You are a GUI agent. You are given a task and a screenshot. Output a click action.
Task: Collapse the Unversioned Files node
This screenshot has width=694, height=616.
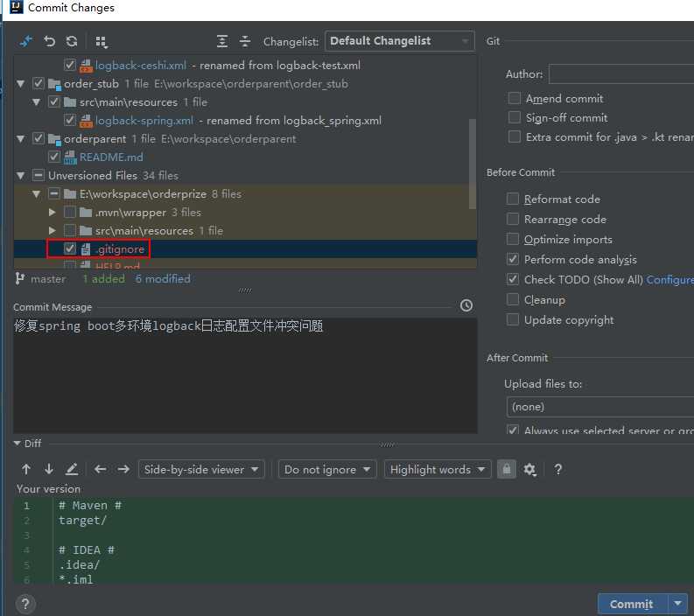pos(20,176)
